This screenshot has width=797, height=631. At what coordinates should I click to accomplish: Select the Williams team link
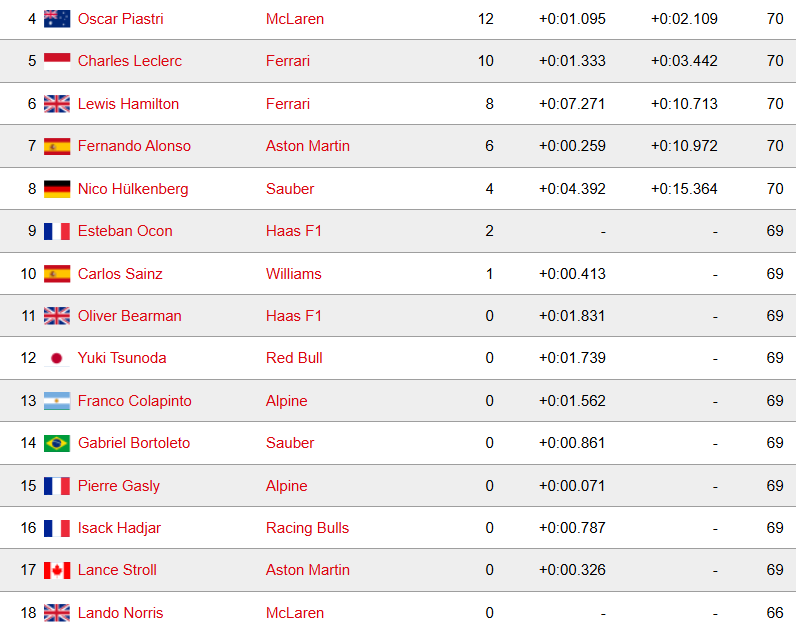point(293,274)
